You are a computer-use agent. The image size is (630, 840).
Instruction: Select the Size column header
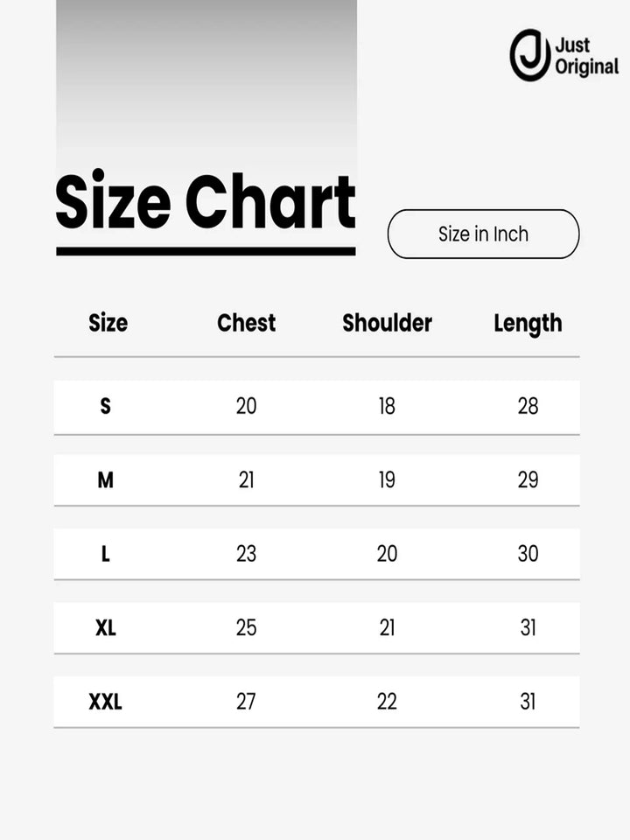click(x=108, y=323)
